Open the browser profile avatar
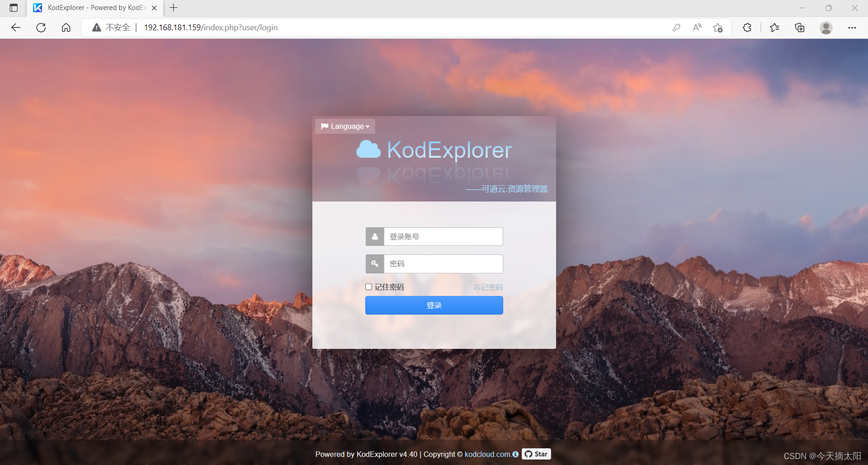 (x=826, y=28)
